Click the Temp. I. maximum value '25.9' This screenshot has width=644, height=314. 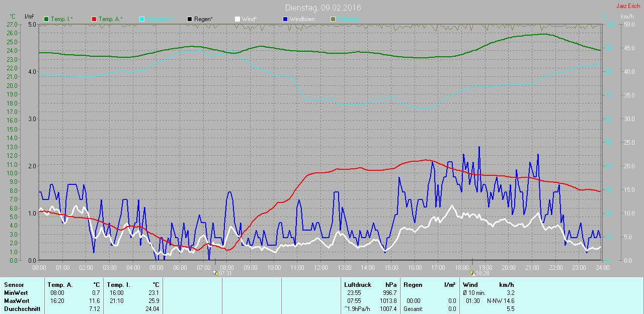pos(154,301)
